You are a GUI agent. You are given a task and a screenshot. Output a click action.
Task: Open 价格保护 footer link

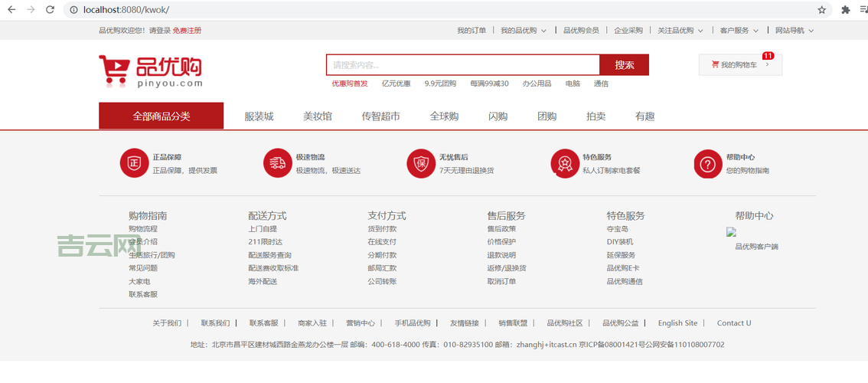click(502, 241)
